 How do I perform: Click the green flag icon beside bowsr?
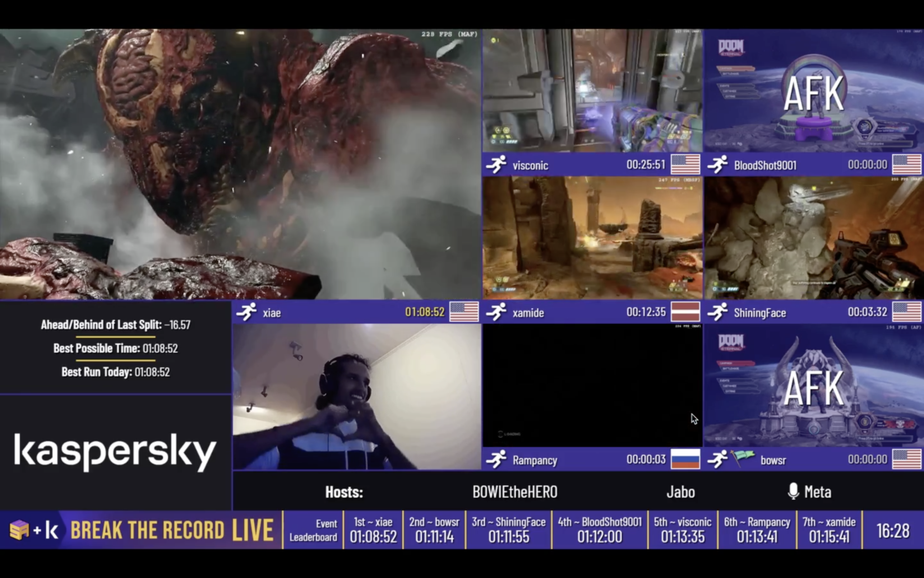pos(743,458)
